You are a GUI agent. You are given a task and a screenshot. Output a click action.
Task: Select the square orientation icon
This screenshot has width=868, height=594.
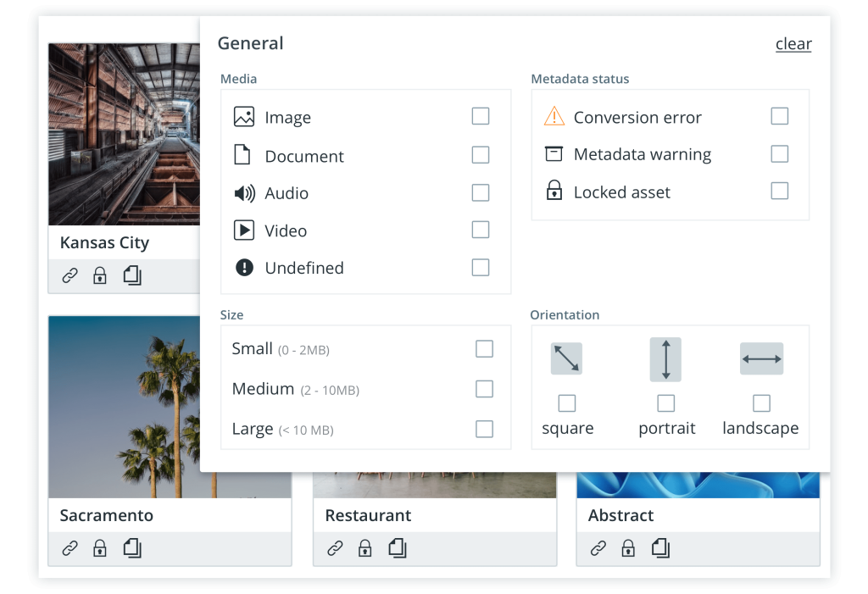pos(566,358)
